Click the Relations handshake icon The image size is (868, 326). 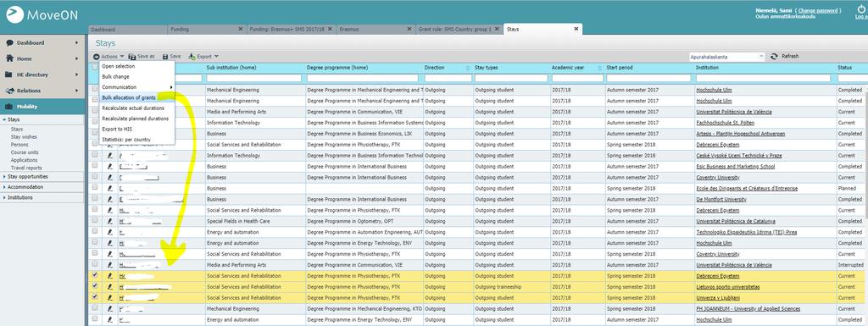[9, 90]
